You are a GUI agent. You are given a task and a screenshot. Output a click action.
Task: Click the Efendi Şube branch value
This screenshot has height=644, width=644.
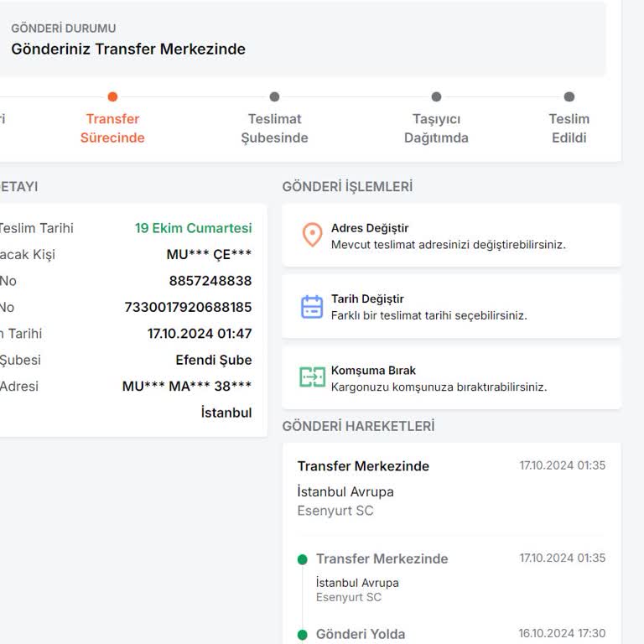[214, 361]
